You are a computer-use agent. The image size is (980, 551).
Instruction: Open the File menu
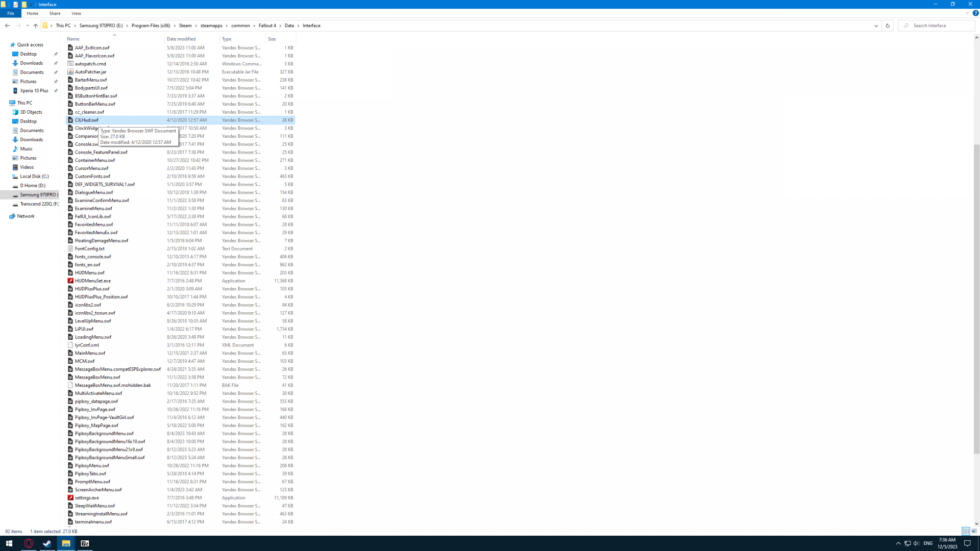click(11, 13)
